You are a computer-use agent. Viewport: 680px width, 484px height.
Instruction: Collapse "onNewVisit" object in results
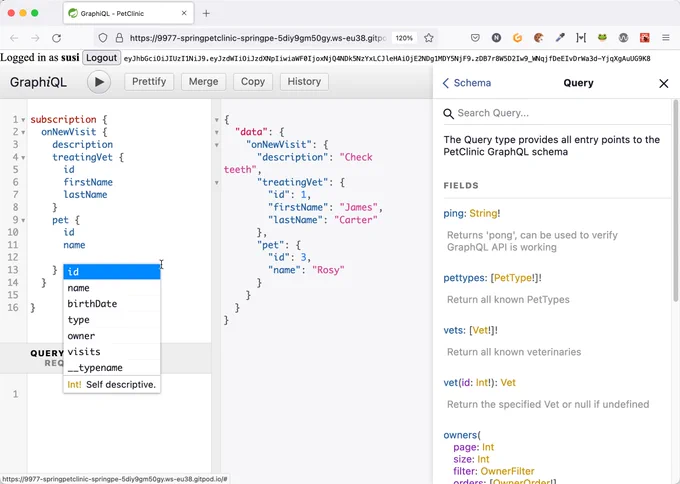pyautogui.click(x=216, y=145)
